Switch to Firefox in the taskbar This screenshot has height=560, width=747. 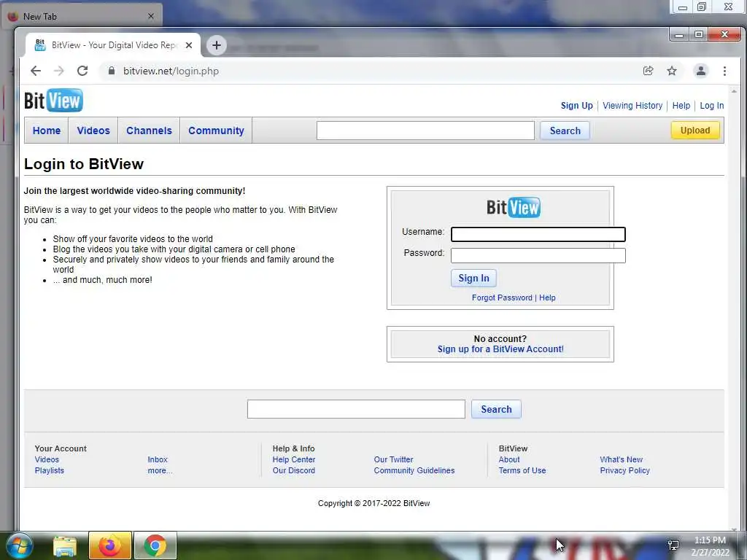(109, 545)
